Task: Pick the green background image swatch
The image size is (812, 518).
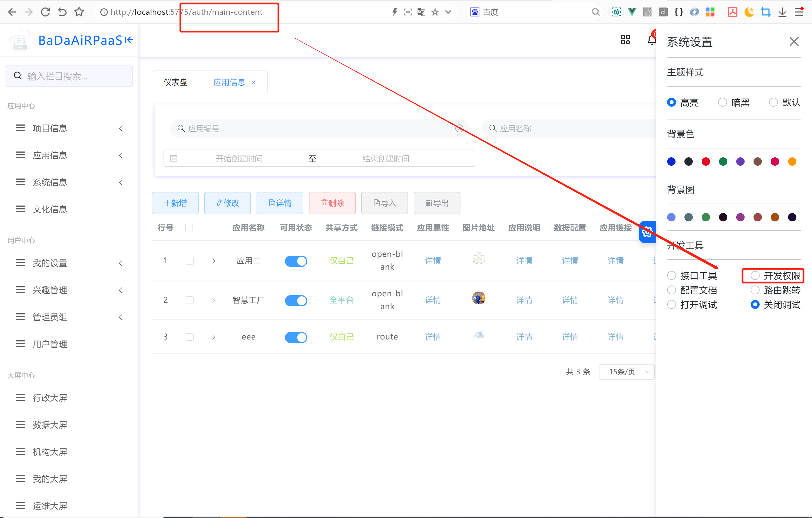Action: (706, 217)
